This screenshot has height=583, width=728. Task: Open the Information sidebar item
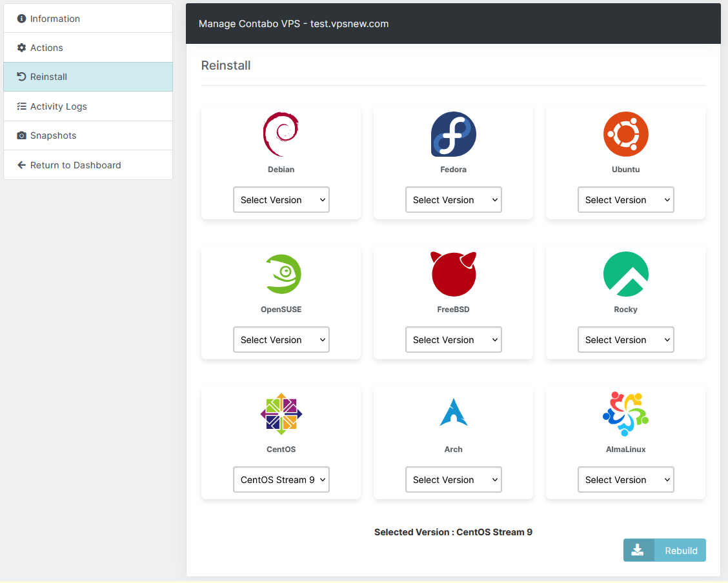(x=88, y=19)
